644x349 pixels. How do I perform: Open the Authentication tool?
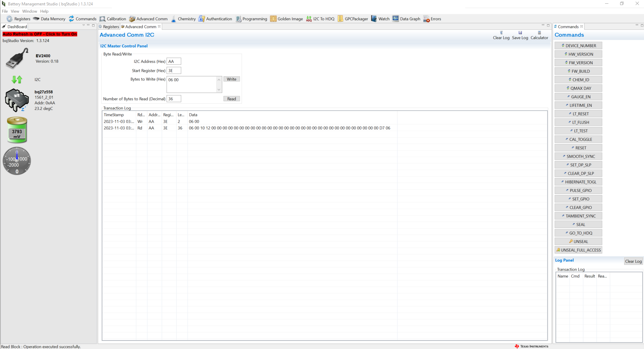[x=215, y=18]
